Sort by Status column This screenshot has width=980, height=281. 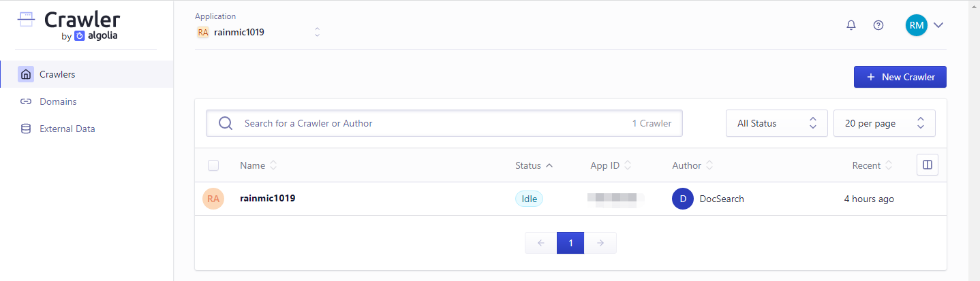pos(534,165)
